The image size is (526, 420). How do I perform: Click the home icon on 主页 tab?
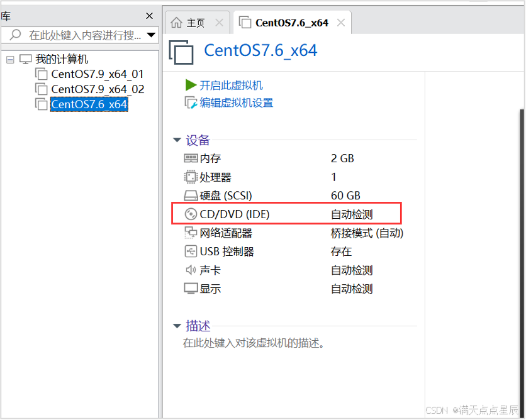tap(176, 23)
